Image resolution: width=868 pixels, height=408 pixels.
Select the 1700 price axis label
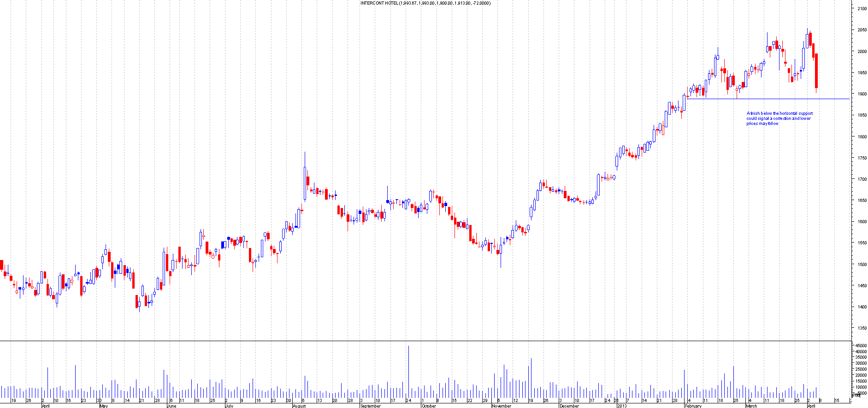[862, 179]
